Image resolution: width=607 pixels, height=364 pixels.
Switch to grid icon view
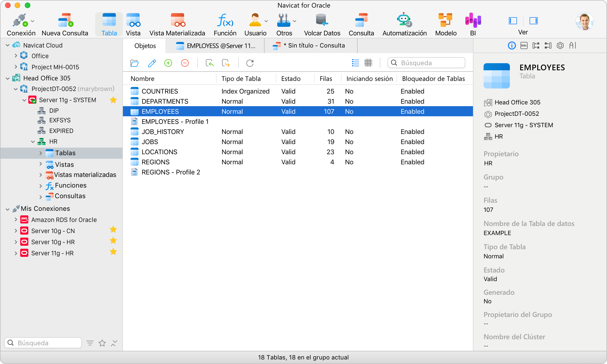[368, 63]
